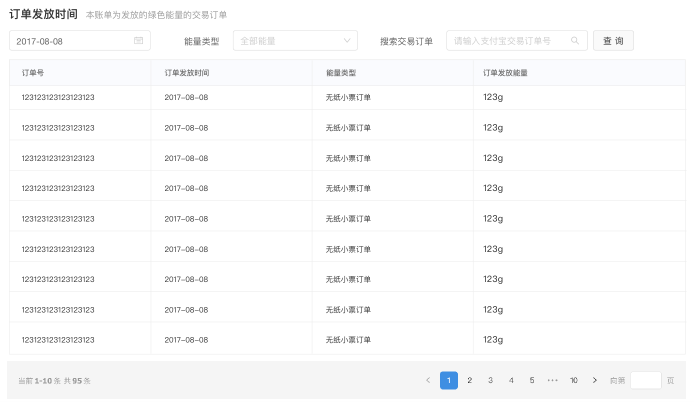
Task: Click the 搜索交易订单 label
Action: tap(406, 41)
